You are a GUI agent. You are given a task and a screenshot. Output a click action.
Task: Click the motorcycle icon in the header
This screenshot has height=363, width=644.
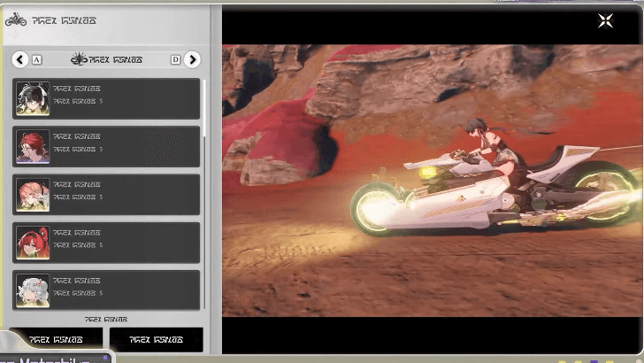tap(16, 19)
